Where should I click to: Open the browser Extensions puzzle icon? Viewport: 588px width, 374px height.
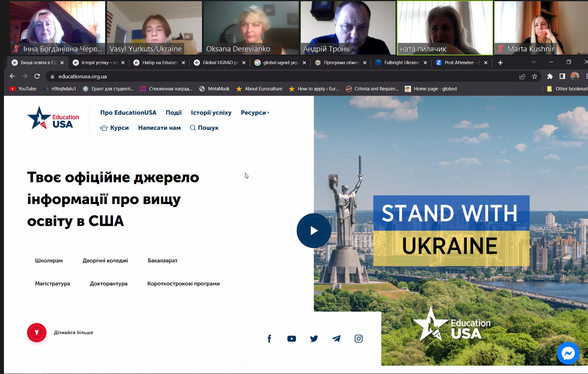(x=550, y=76)
